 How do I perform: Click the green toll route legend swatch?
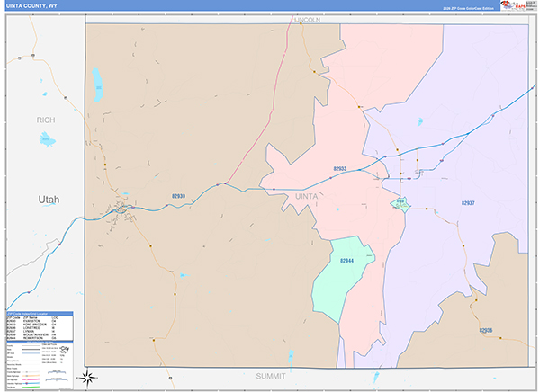point(31,388)
